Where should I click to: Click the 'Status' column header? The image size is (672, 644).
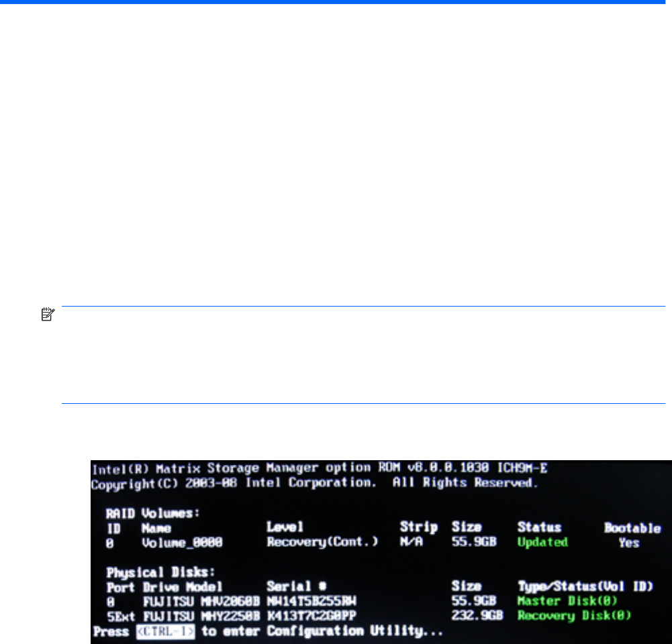539,527
